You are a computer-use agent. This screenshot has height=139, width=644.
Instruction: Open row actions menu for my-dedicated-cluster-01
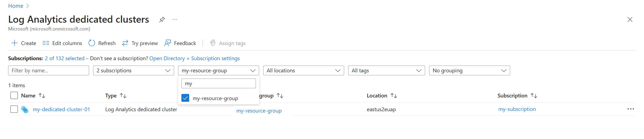tap(631, 109)
